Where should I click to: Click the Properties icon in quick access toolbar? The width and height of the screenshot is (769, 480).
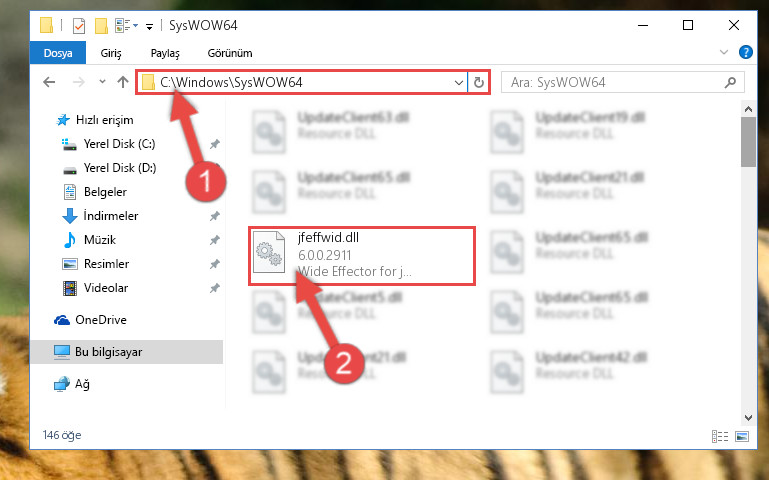[78, 25]
